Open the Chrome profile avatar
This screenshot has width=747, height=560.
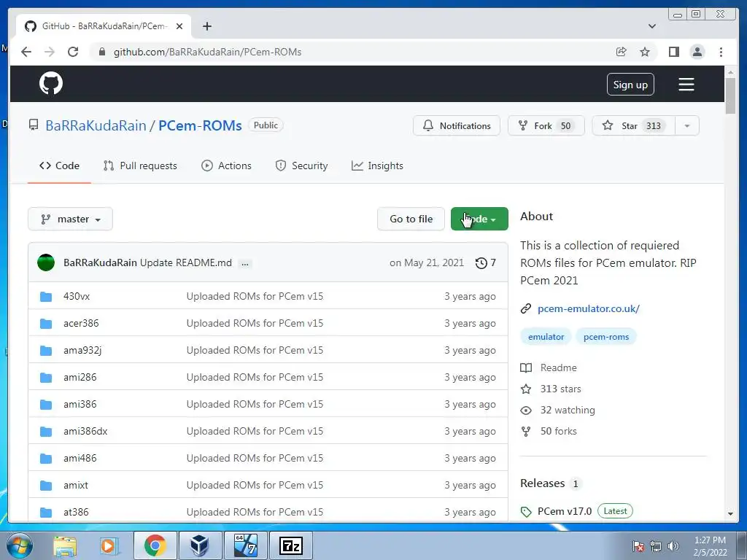[x=697, y=52]
